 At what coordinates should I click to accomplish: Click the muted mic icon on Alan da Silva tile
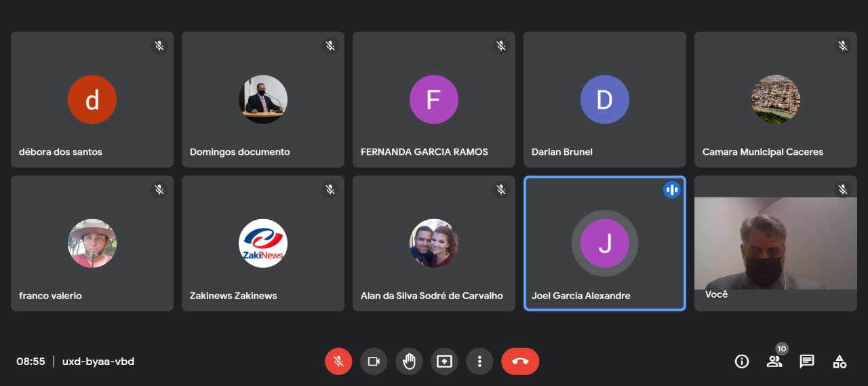(x=501, y=190)
